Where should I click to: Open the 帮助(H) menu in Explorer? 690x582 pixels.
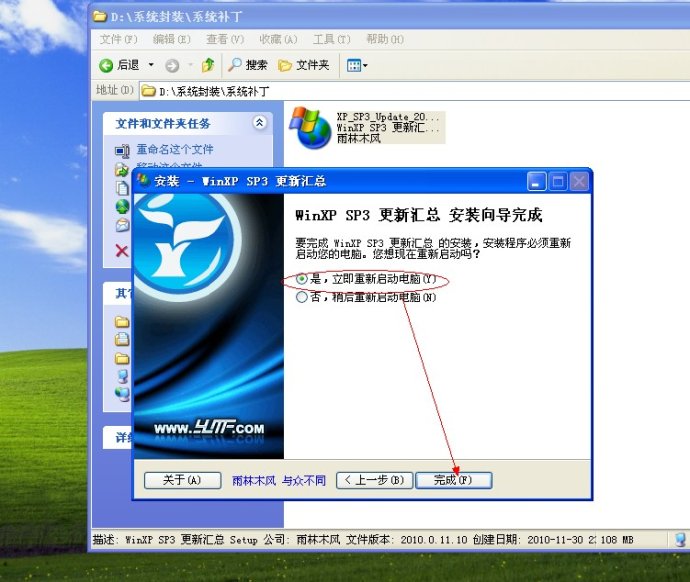point(385,40)
